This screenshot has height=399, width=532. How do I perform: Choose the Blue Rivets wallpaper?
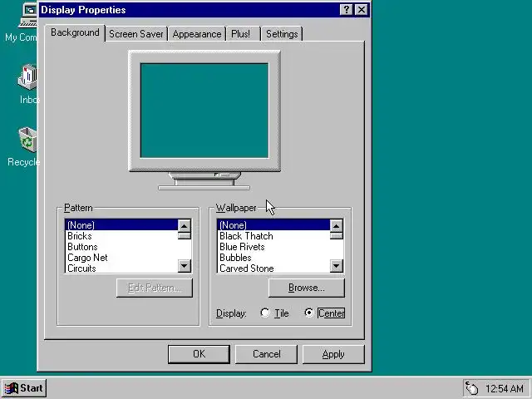[273, 247]
